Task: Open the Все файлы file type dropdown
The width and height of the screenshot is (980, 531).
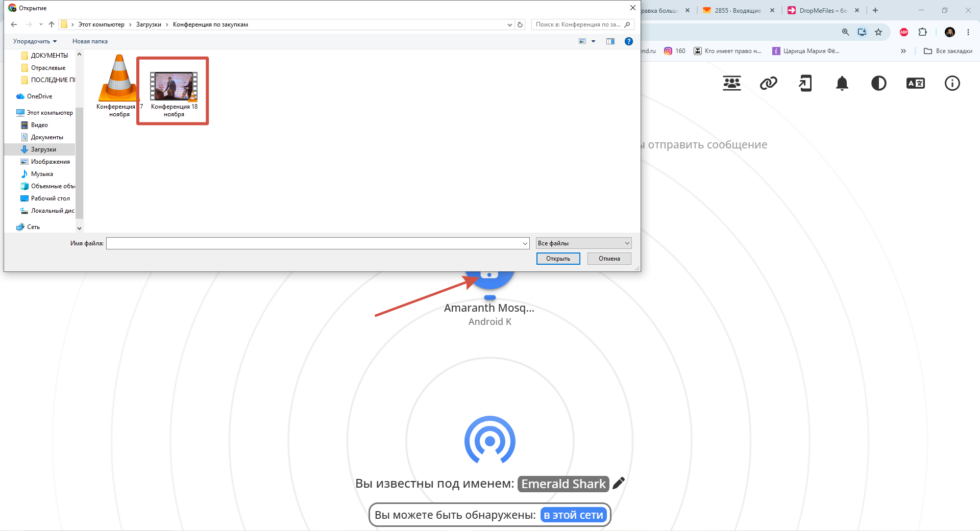Action: click(583, 243)
